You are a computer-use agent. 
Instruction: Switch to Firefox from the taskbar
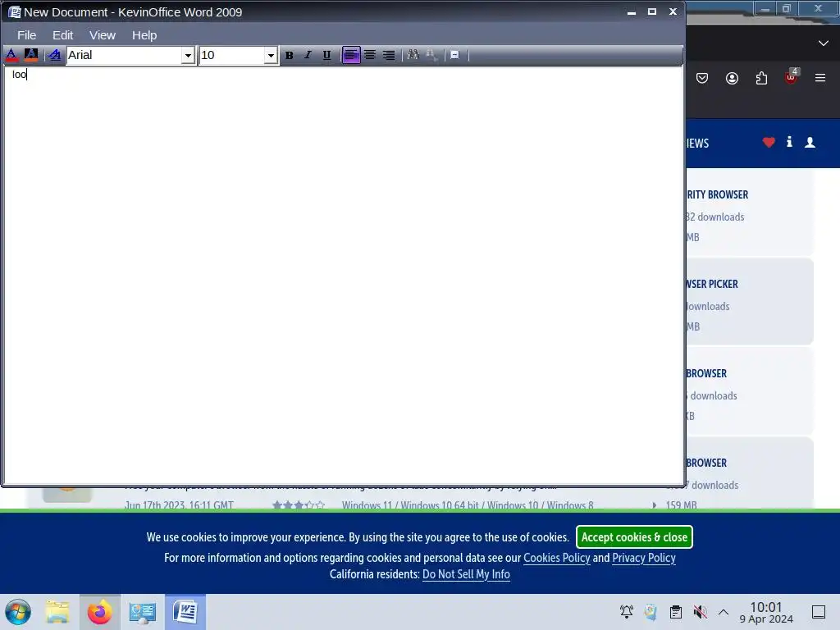click(99, 612)
